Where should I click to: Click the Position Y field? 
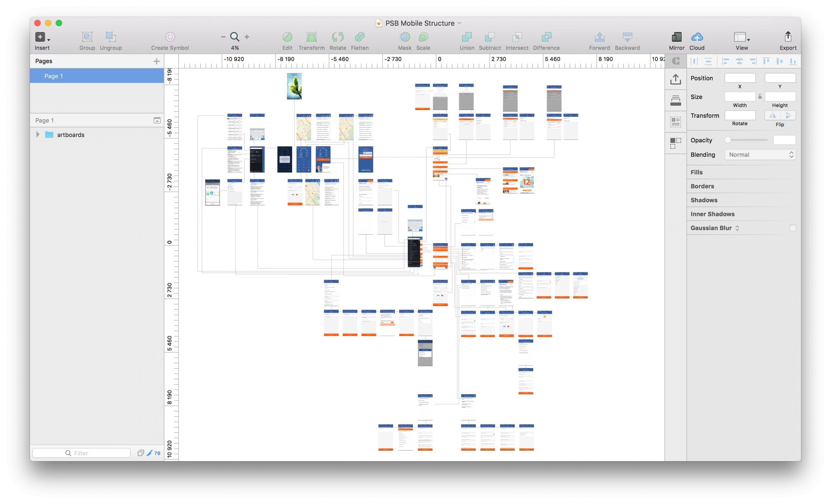(780, 78)
